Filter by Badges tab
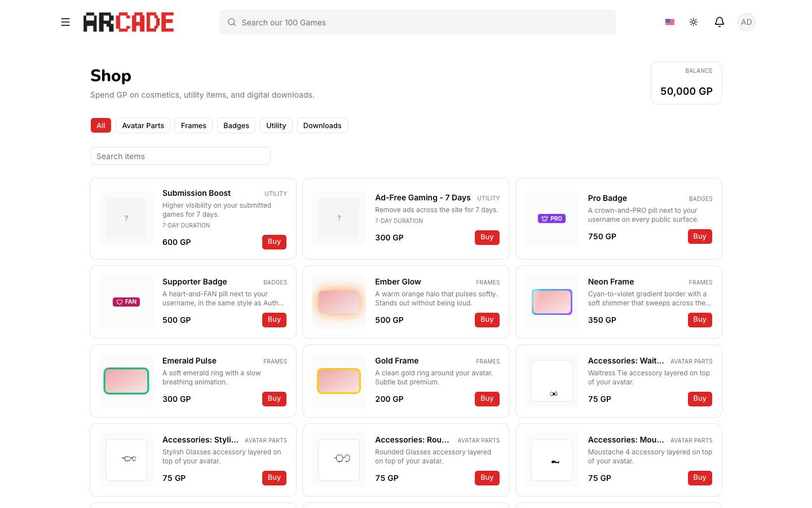Screen dimensions: 812x508 [x=236, y=125]
